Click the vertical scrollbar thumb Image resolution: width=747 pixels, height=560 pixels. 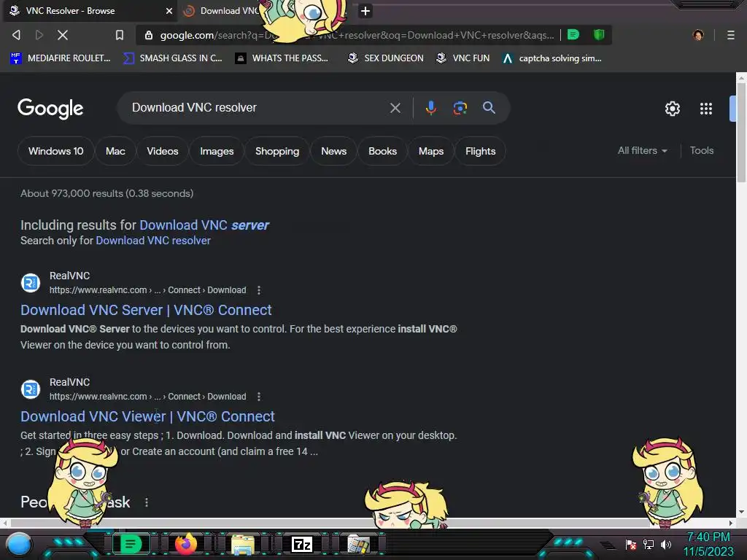(741, 132)
